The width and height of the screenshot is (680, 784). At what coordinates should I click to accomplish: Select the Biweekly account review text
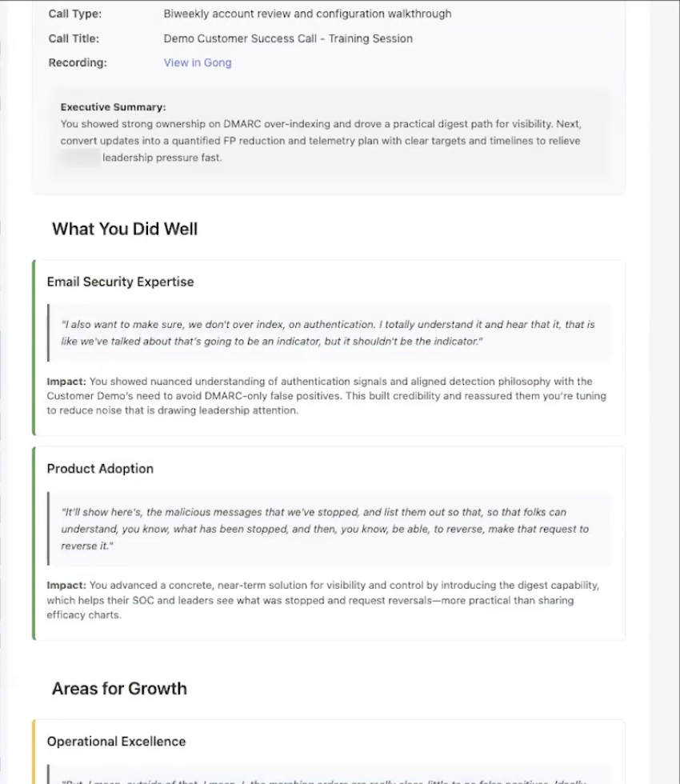coord(307,14)
